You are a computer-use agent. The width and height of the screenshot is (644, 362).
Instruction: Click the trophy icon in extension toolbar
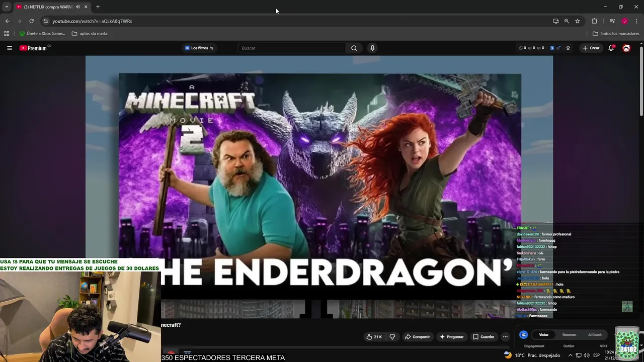tap(568, 48)
